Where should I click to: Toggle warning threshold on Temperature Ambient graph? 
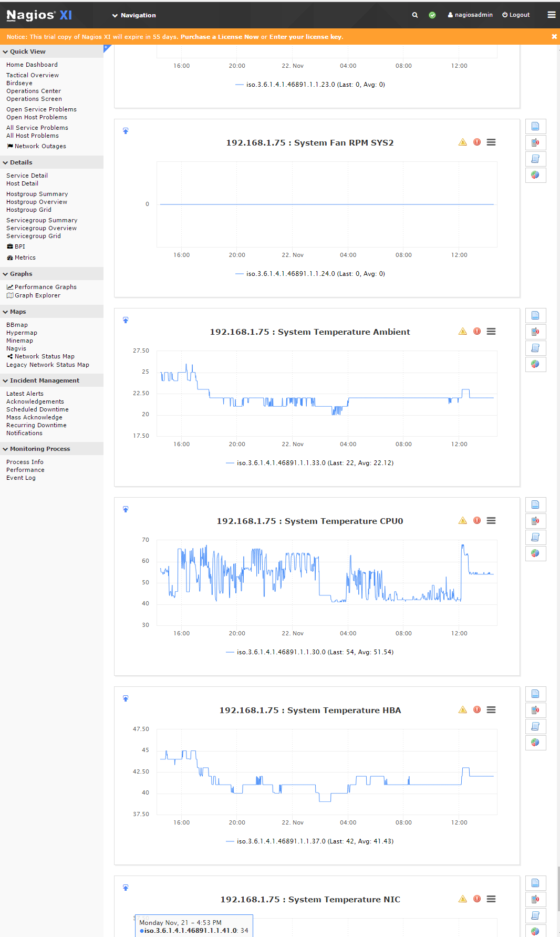[x=463, y=332]
